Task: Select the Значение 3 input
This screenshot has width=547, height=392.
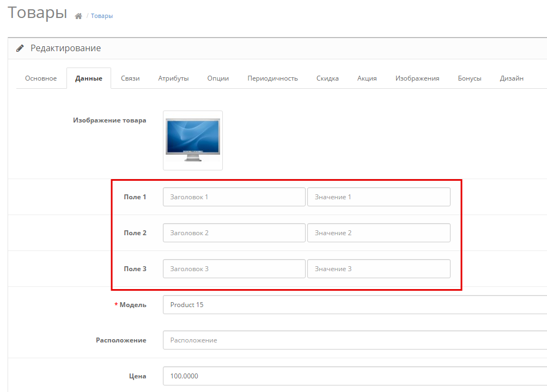Action: (379, 269)
